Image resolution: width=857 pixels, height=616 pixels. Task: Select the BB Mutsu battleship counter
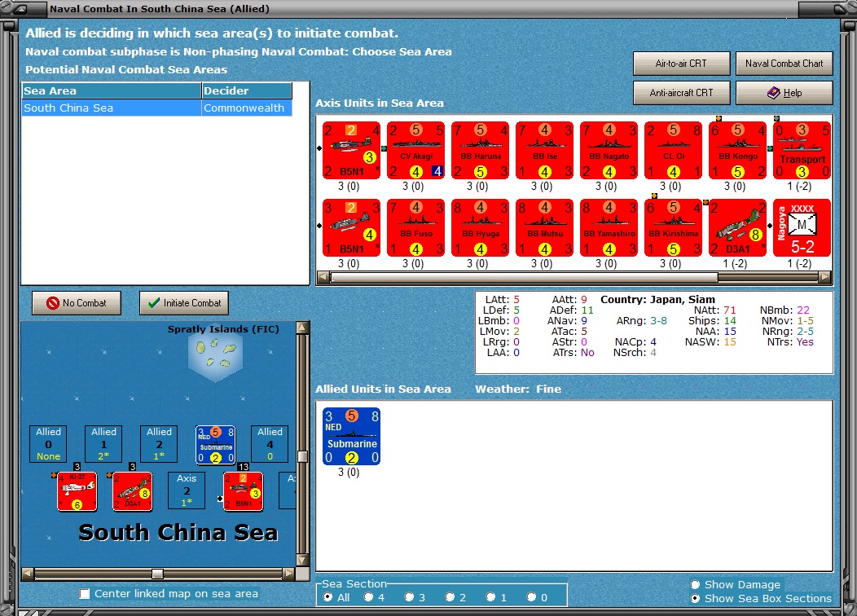coord(545,227)
